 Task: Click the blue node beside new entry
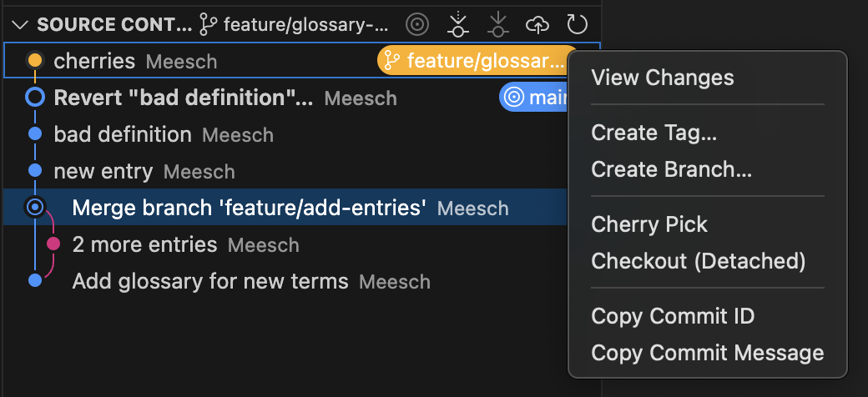(35, 170)
